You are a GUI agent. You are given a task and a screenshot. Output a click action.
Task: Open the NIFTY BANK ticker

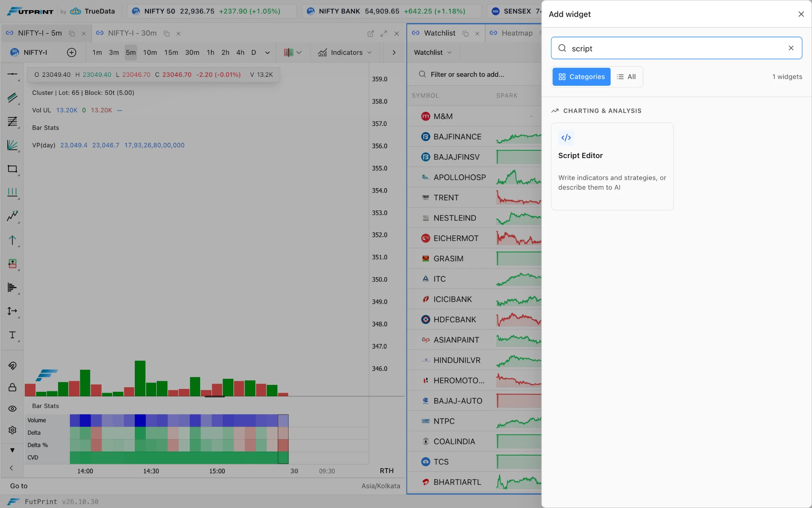[x=391, y=11]
